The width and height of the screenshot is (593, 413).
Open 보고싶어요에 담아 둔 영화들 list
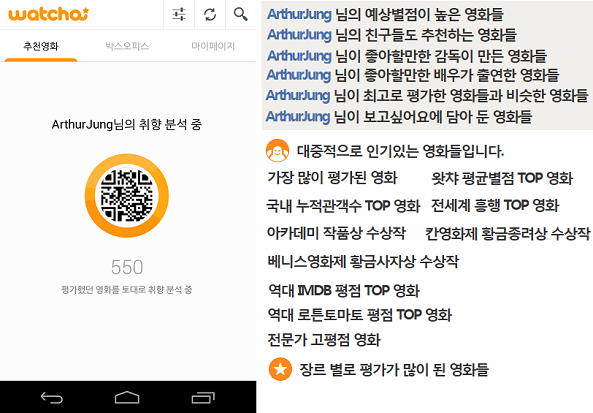tap(399, 116)
